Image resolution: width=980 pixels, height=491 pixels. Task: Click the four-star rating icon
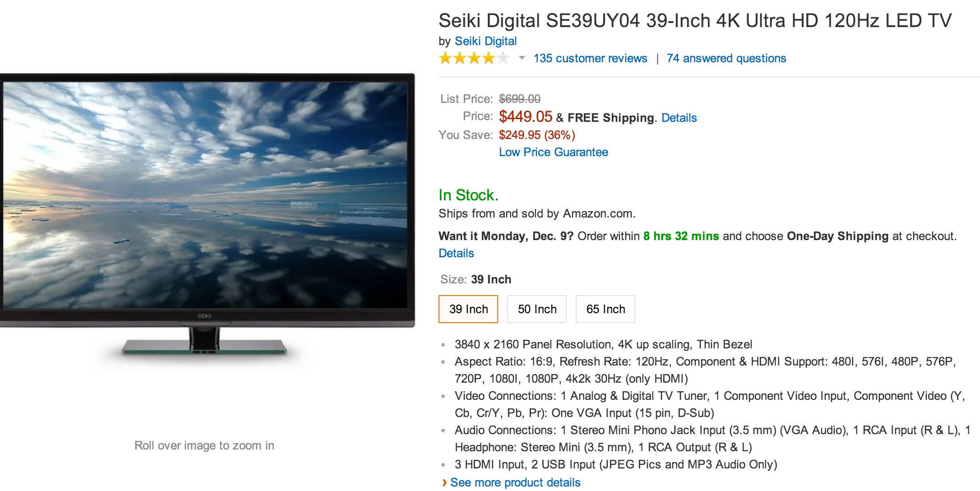(x=474, y=58)
